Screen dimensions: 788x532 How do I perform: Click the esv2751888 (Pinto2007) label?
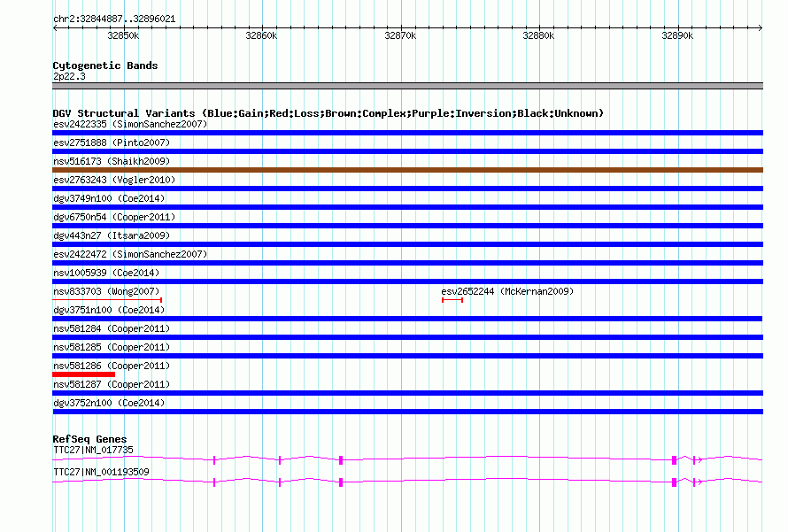point(112,143)
